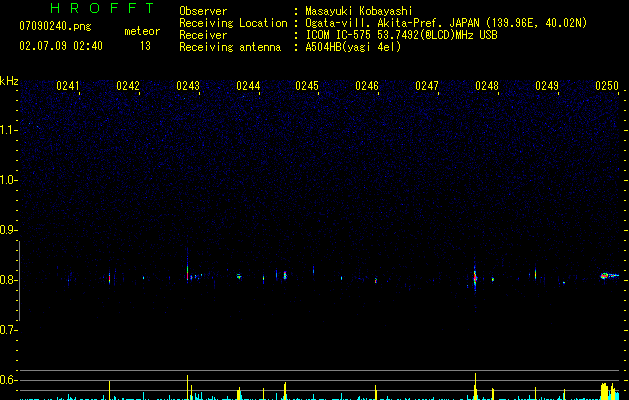Click the 0250 time label
This screenshot has width=629, height=400.
tap(607, 86)
